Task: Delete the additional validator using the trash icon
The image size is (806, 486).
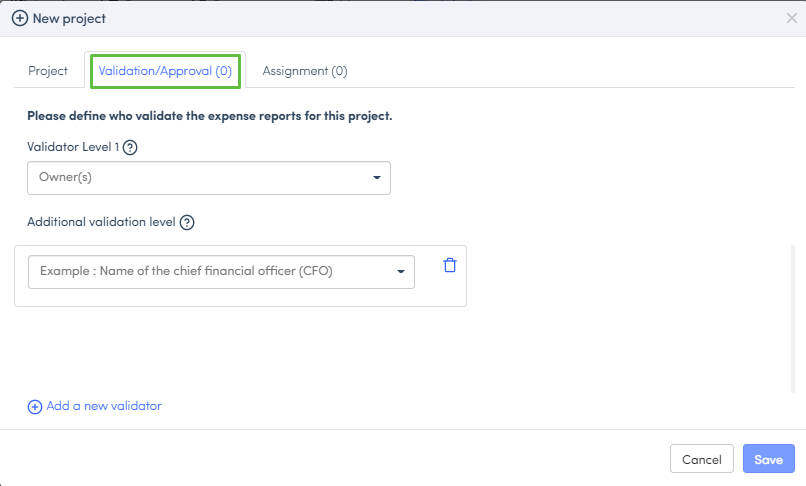Action: pos(450,265)
